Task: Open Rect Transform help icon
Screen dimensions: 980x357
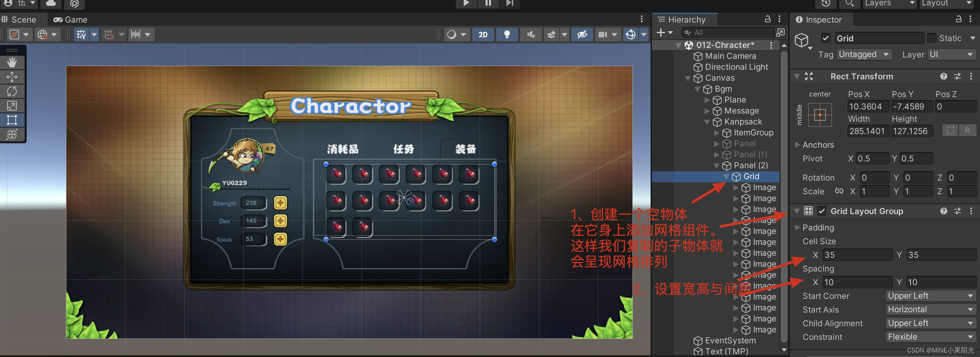Action: point(943,77)
